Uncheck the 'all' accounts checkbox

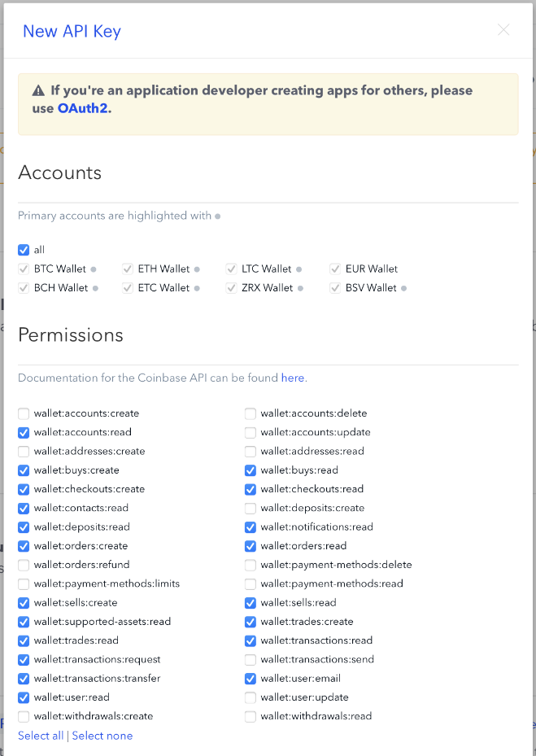(x=24, y=250)
